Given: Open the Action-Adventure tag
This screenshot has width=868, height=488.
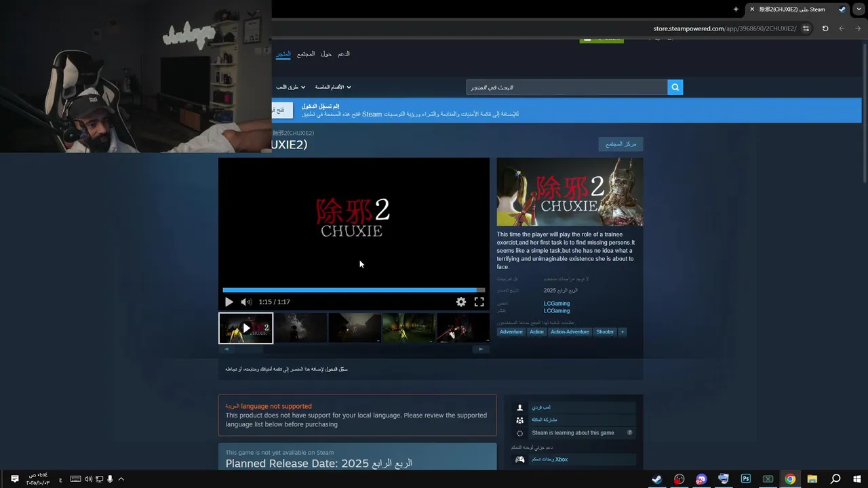Looking at the screenshot, I should [570, 332].
